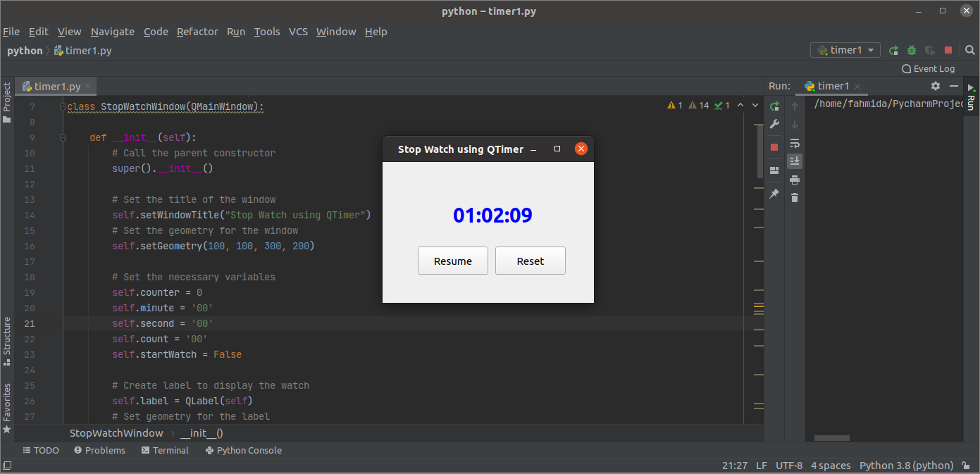Collapse the StopWatchWindow class fold marker
The image size is (980, 474).
(x=63, y=107)
